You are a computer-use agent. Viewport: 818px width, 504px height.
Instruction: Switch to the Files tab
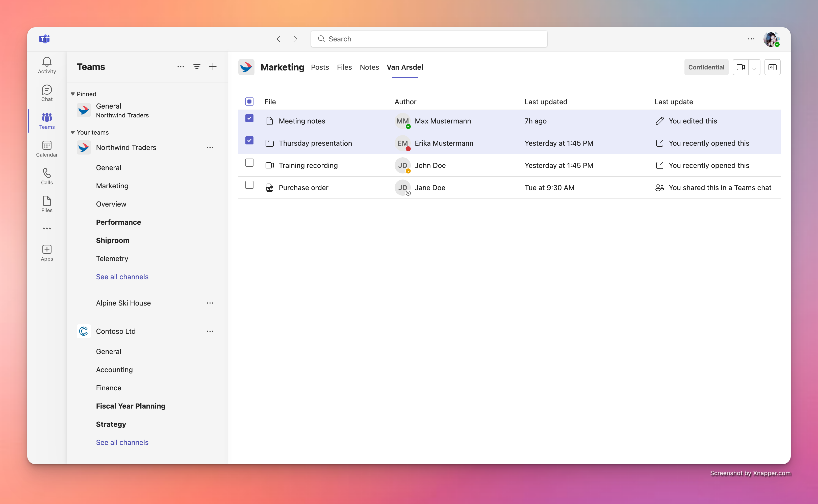click(344, 67)
